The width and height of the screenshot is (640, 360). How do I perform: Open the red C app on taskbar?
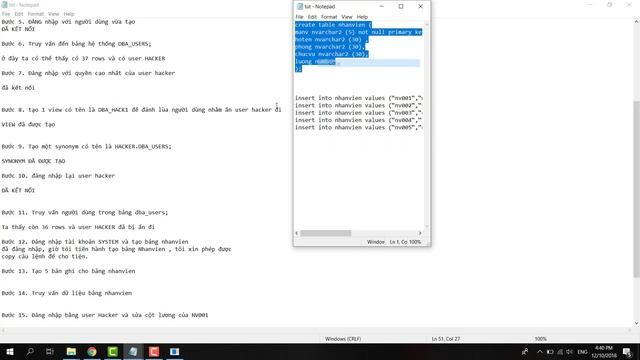pos(154,351)
